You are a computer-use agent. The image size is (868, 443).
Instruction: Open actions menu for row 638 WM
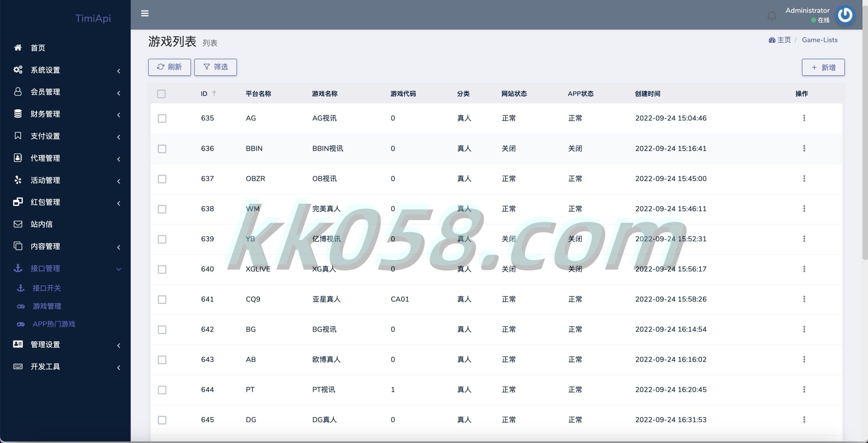click(804, 208)
